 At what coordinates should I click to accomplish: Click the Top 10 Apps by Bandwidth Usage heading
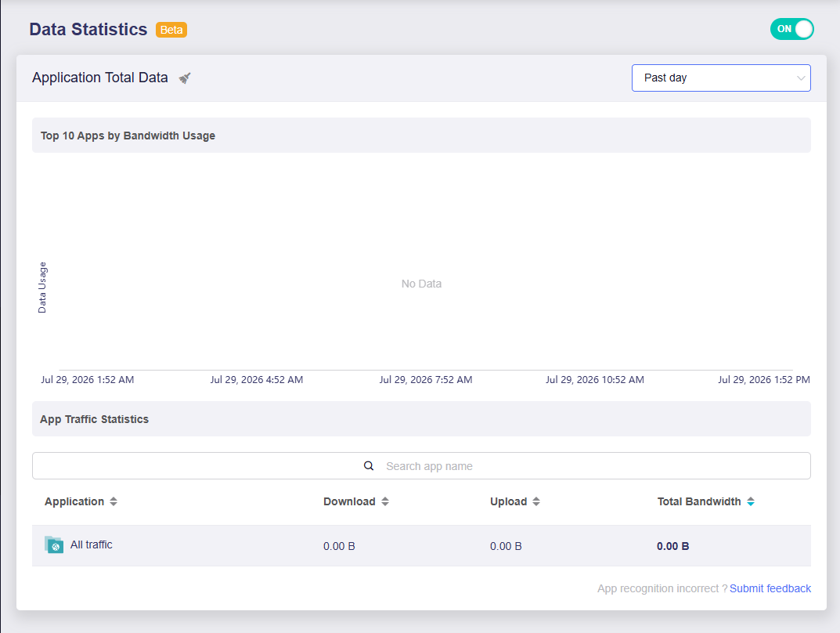(128, 136)
